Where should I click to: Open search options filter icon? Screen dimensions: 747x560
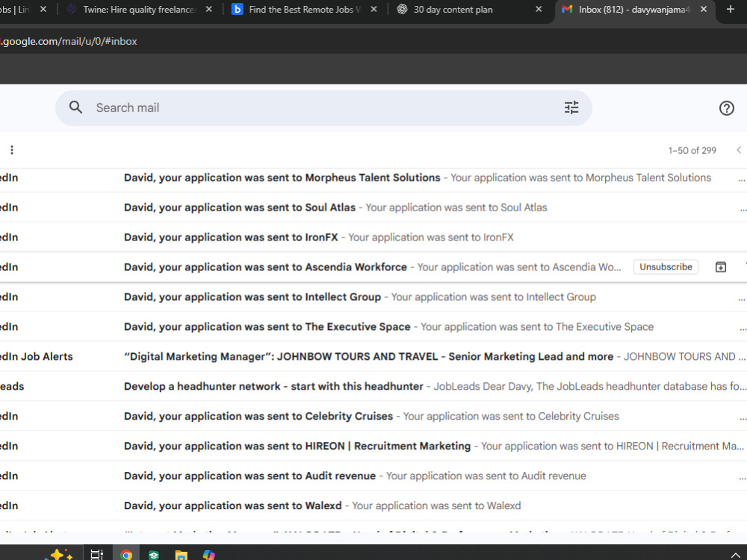pos(571,108)
